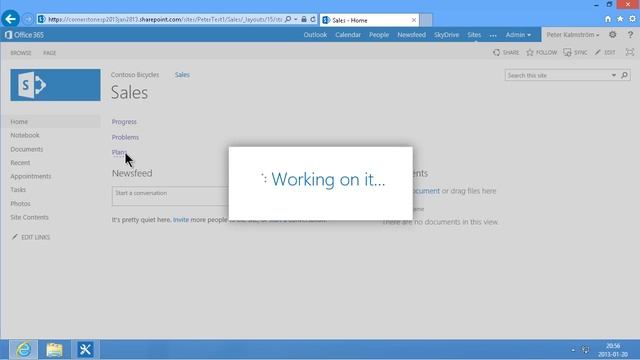Click the site search magnifier icon

click(624, 75)
